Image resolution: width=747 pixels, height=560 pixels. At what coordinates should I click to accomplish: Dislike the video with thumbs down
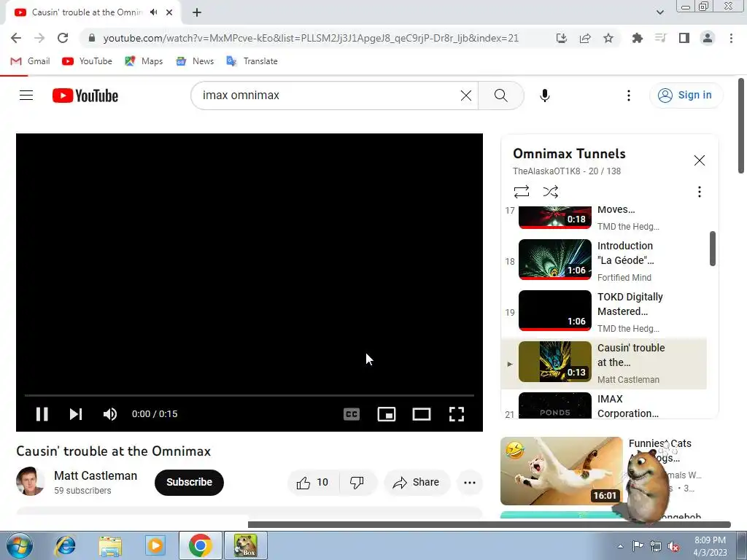click(x=357, y=483)
